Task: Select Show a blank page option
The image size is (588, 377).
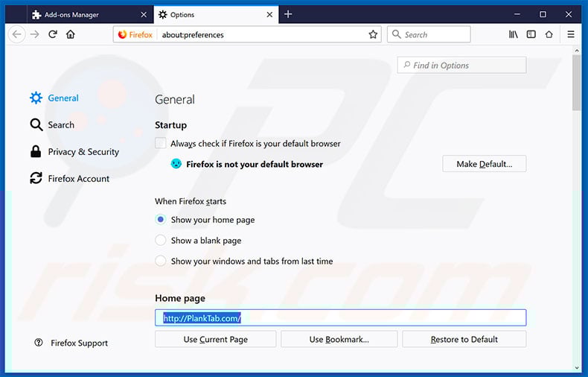Action: 161,240
